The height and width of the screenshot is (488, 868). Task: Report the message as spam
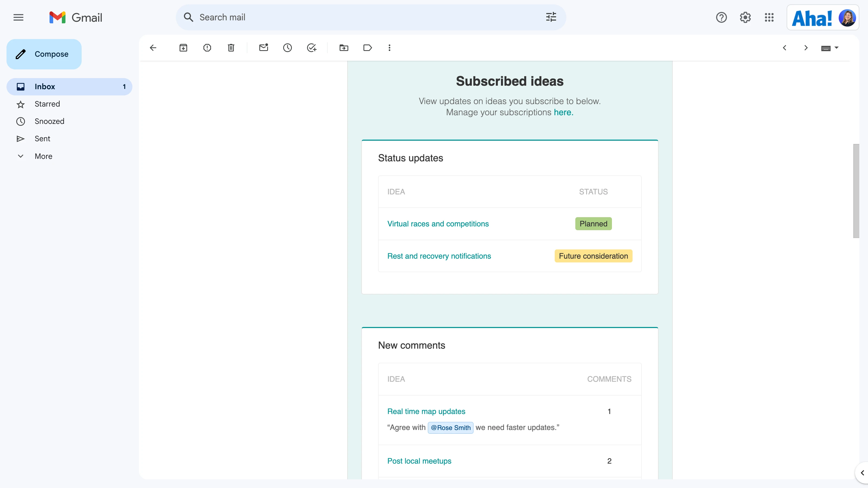(x=207, y=48)
